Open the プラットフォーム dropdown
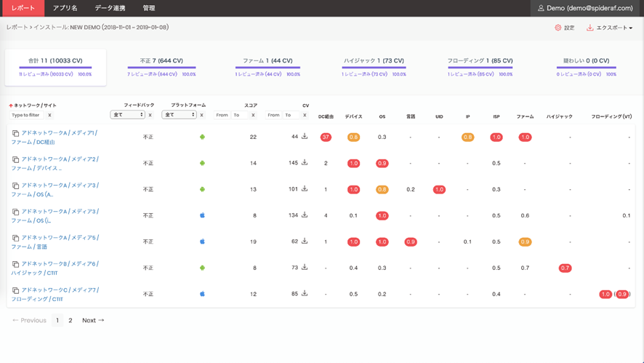 (179, 115)
